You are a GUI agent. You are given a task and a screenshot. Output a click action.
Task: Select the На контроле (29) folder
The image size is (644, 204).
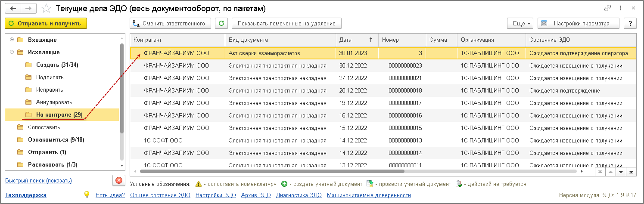click(x=59, y=114)
